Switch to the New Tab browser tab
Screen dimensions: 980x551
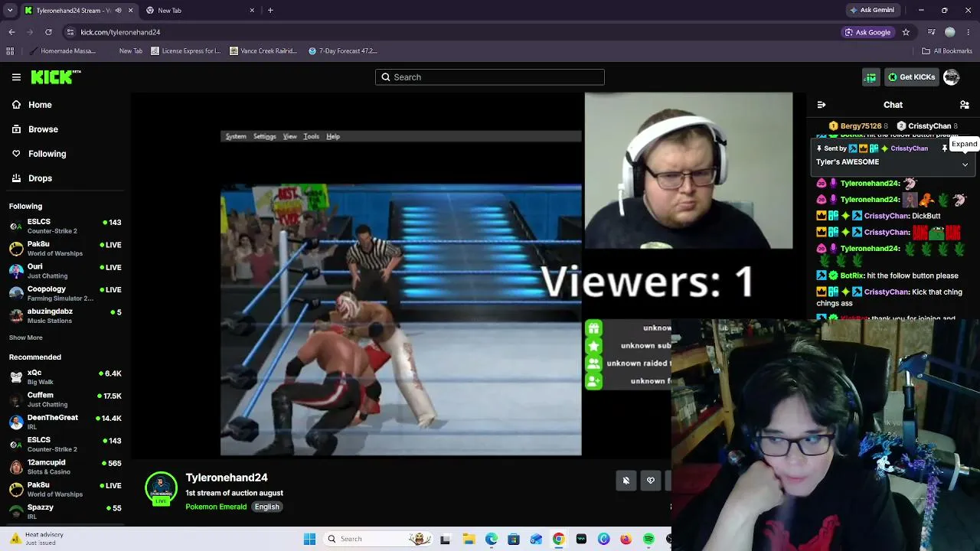201,11
